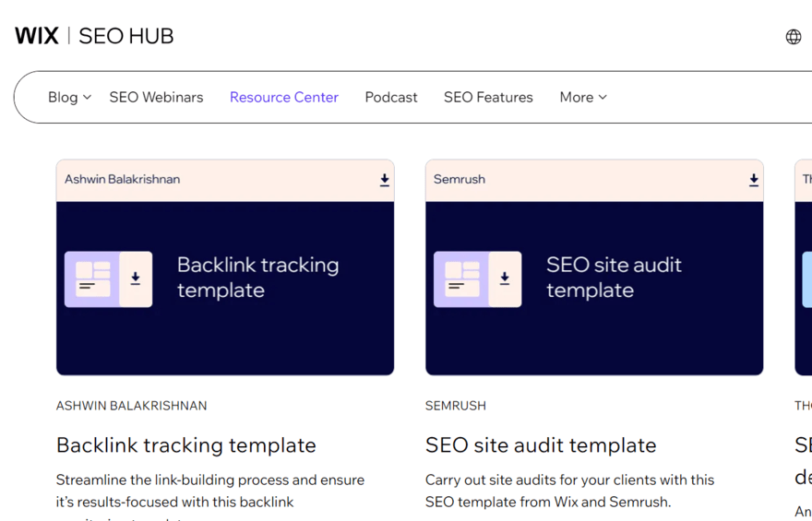Click description starting 'Streamline the link-building process'
Image resolution: width=812 pixels, height=521 pixels.
pyautogui.click(x=210, y=499)
